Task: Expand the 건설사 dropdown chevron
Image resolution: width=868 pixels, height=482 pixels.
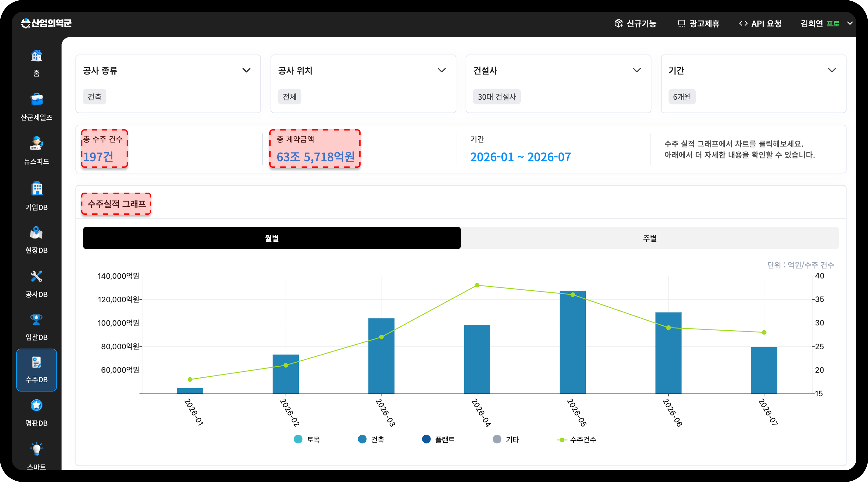Action: click(637, 70)
